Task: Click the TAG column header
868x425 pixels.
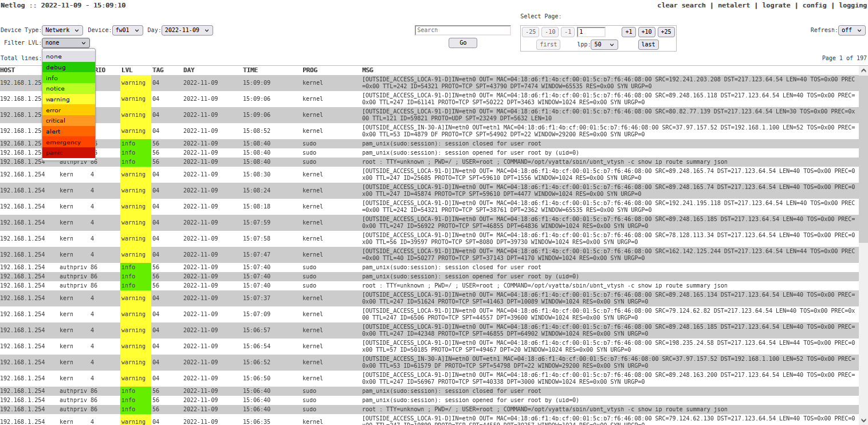Action: point(158,70)
